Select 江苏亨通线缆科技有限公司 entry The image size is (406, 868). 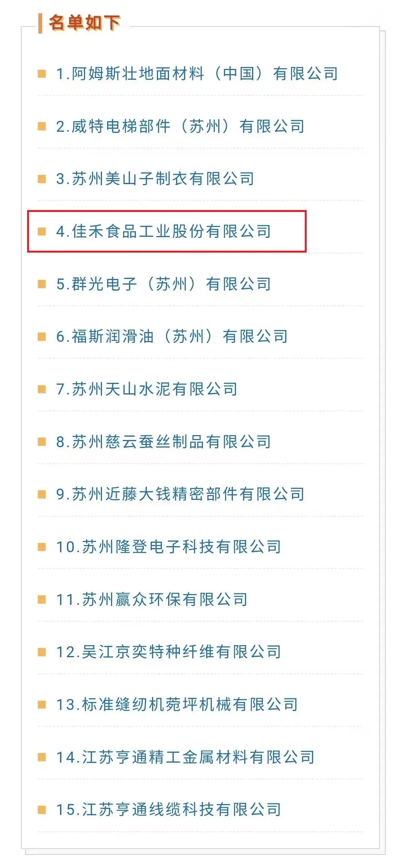(169, 809)
